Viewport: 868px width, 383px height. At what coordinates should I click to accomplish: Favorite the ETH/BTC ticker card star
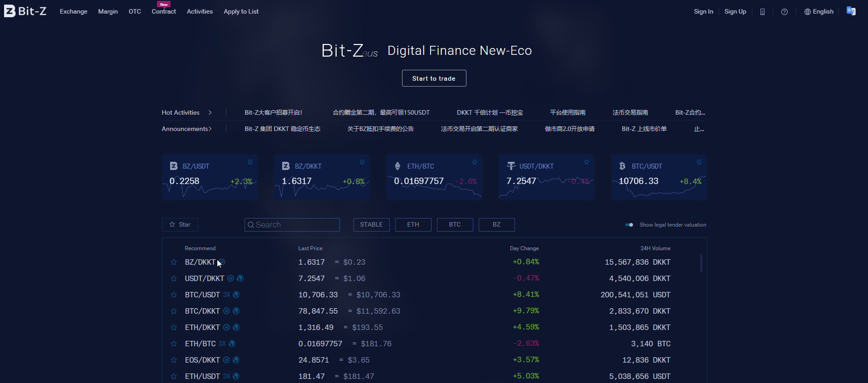click(475, 162)
